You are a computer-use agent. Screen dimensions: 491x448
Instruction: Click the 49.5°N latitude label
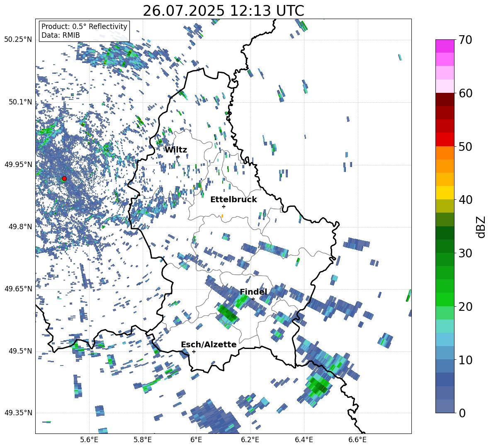(20, 351)
